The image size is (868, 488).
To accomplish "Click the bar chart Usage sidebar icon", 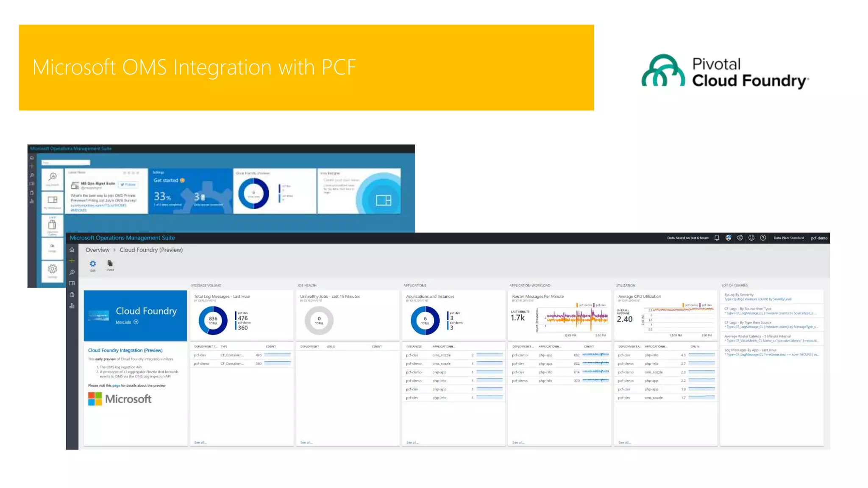I will click(x=72, y=306).
